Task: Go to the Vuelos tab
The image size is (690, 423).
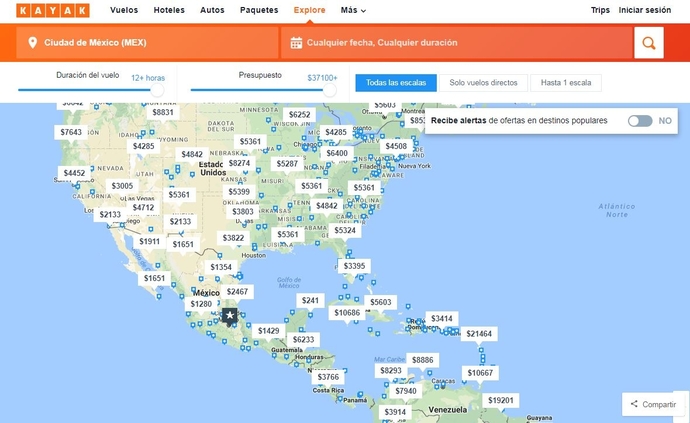Action: [x=124, y=10]
